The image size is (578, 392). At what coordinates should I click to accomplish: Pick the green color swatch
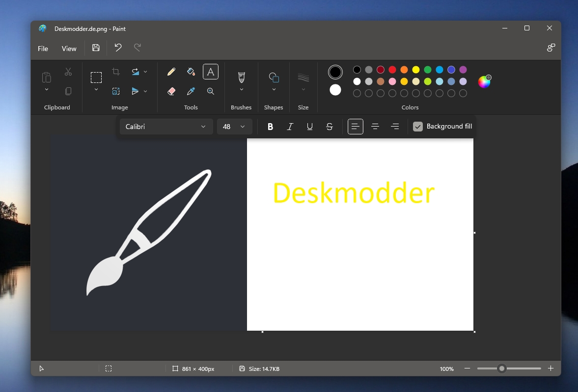(428, 70)
